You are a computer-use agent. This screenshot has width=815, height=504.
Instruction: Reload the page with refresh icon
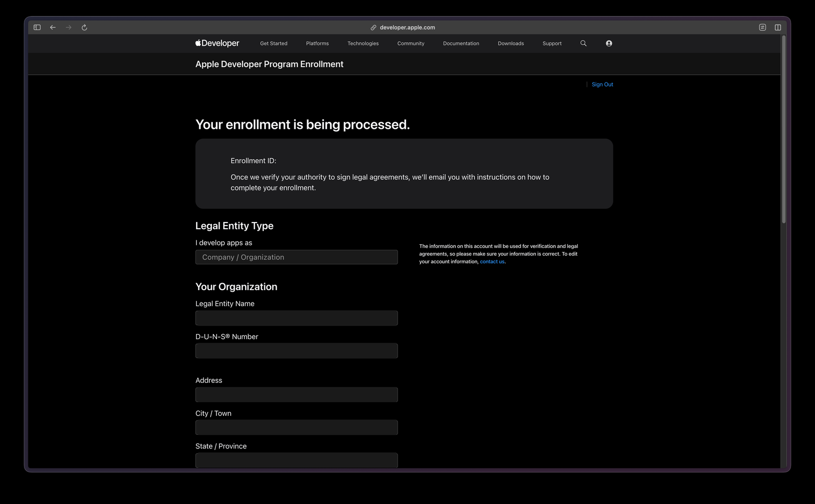(x=85, y=27)
